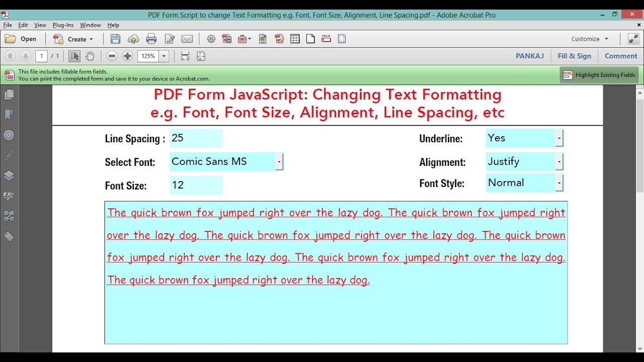Open the Tags side panel icon
The width and height of the screenshot is (644, 362).
(x=9, y=237)
